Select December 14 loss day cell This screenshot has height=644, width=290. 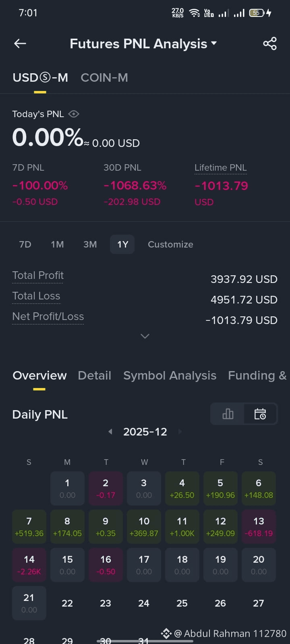pyautogui.click(x=29, y=565)
